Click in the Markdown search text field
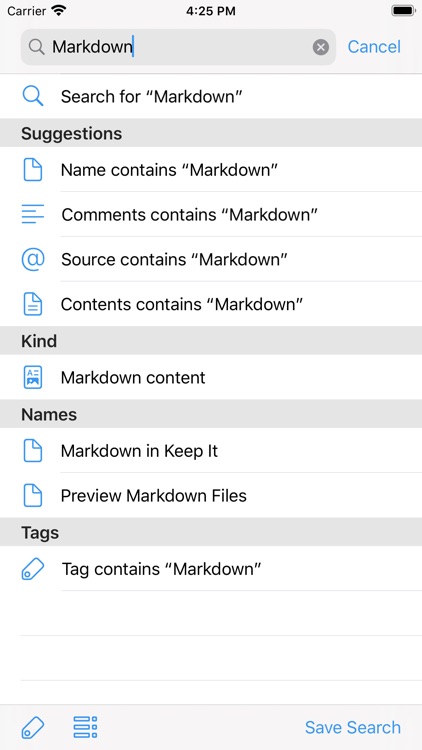 (x=178, y=47)
